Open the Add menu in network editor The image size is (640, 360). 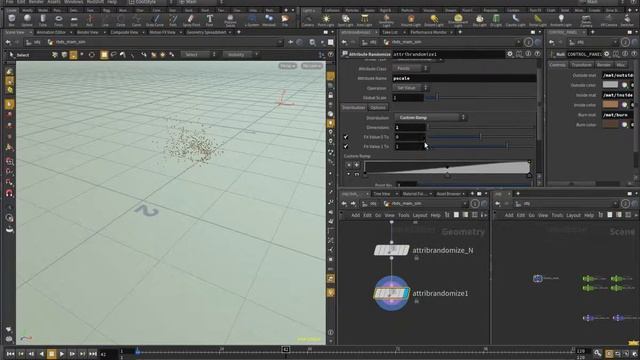[x=356, y=215]
